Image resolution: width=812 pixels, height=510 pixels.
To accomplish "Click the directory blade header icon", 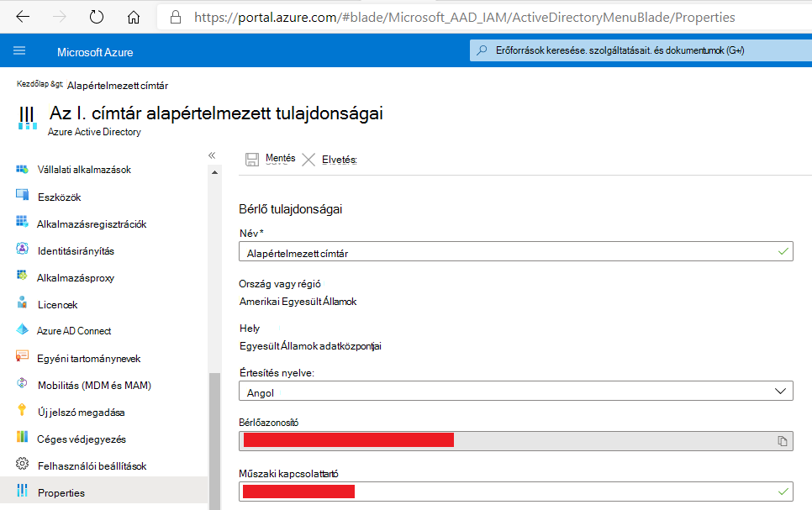I will tap(28, 118).
